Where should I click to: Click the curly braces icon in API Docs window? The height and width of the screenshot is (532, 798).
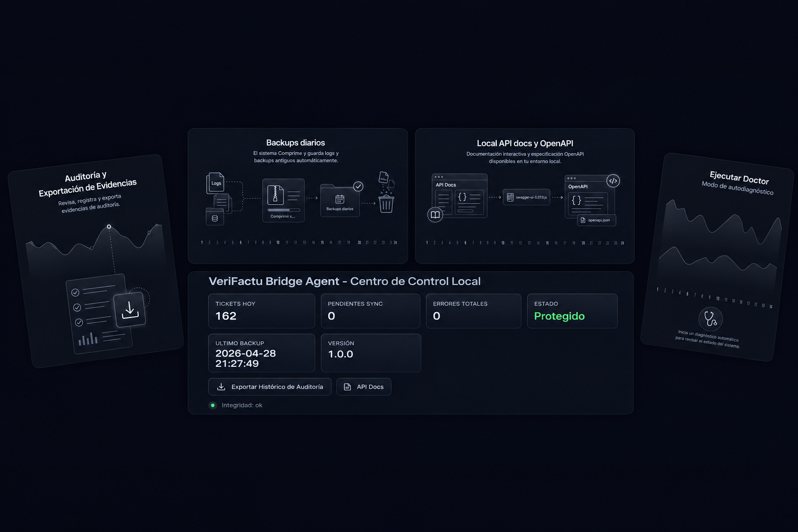(x=462, y=197)
